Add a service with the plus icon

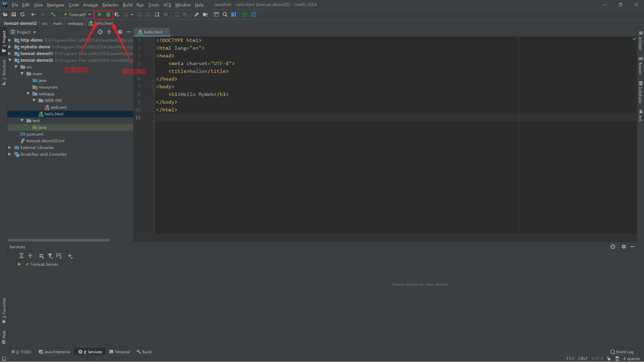click(x=70, y=256)
